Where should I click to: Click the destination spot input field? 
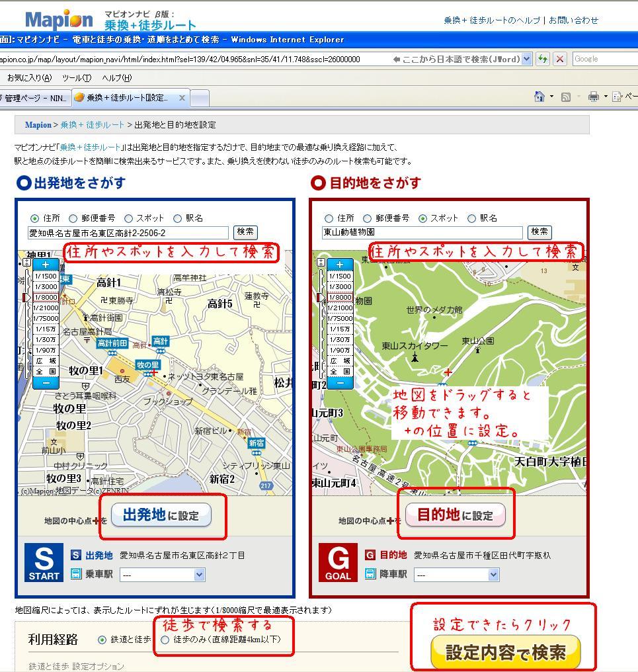click(422, 232)
